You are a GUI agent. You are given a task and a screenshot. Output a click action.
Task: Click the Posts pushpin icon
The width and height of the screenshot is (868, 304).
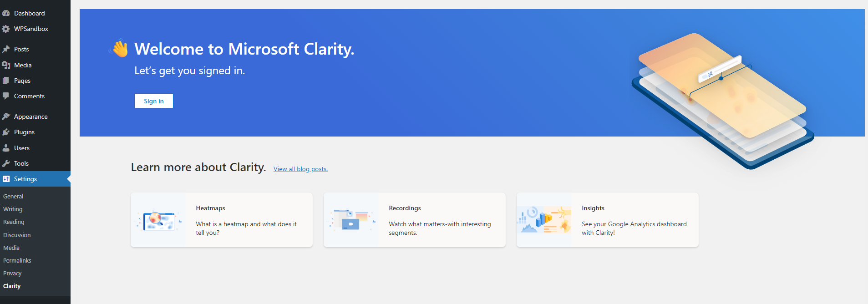6,49
